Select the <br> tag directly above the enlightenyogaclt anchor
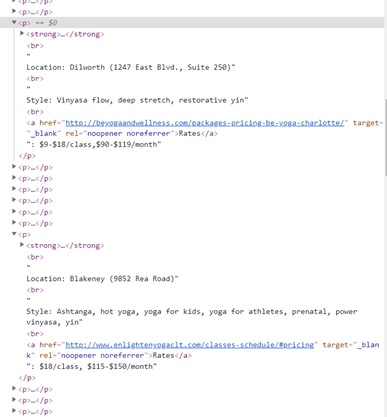 [35, 334]
